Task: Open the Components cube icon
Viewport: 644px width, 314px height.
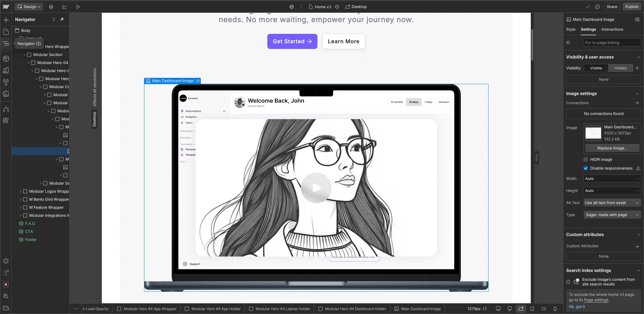Action: (x=6, y=58)
